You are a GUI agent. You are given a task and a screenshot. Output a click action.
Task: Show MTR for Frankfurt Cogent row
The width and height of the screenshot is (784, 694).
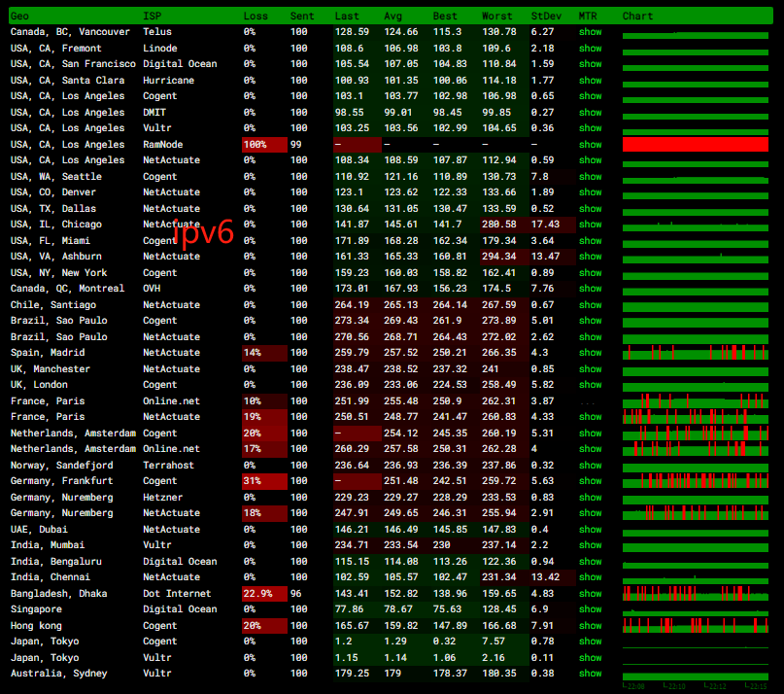(590, 481)
